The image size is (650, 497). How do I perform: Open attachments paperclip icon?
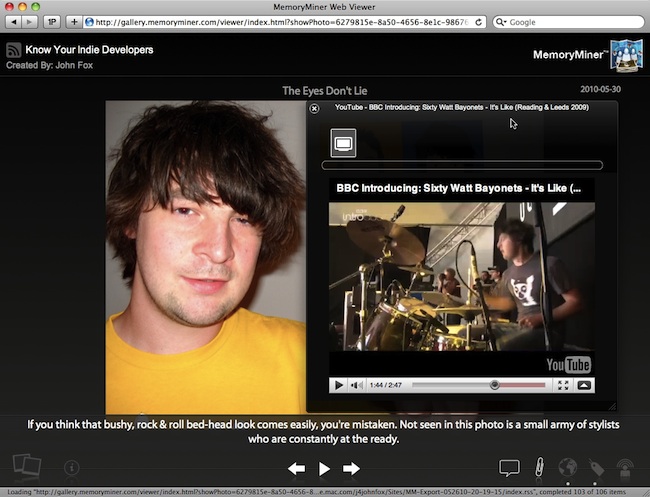pyautogui.click(x=539, y=467)
